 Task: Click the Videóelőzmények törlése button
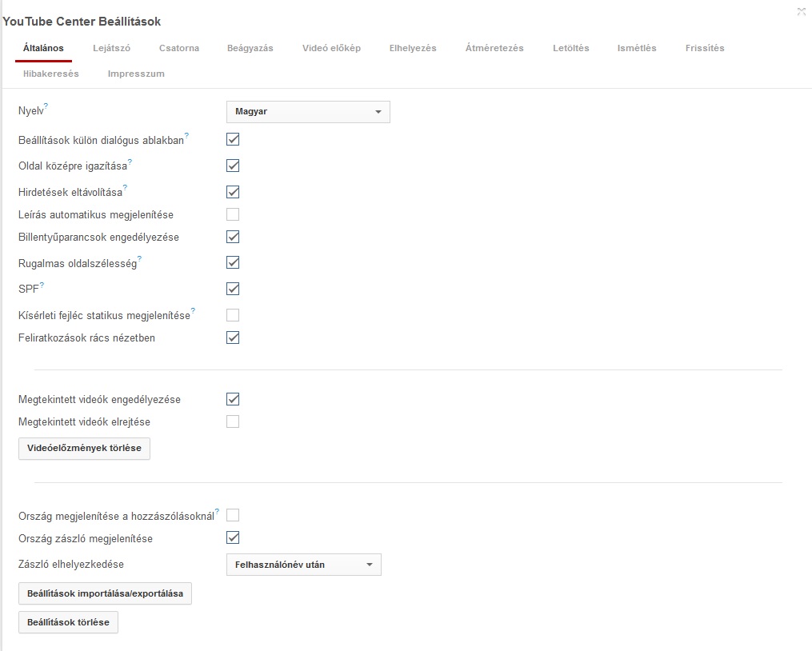pos(84,449)
